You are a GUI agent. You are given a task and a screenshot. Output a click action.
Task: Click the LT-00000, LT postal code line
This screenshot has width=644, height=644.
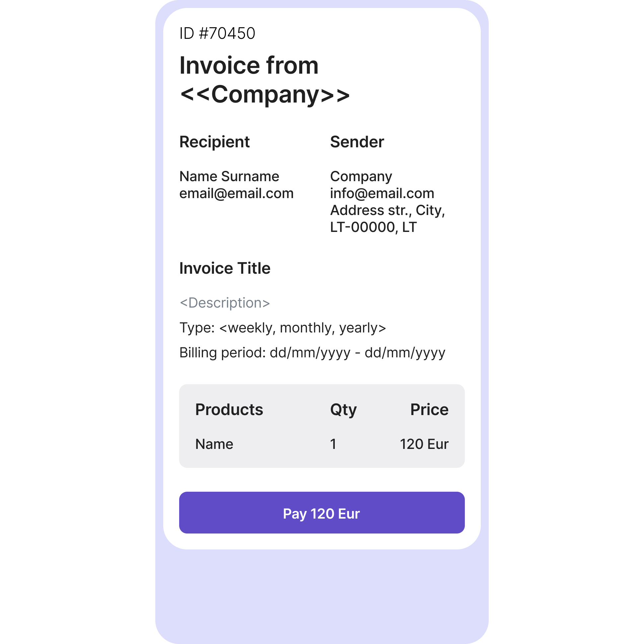tap(373, 227)
